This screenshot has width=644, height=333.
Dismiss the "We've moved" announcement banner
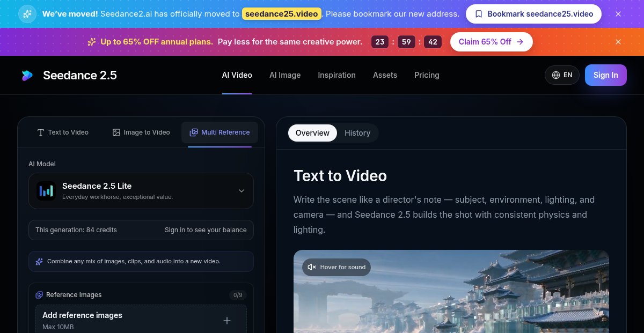pos(618,14)
